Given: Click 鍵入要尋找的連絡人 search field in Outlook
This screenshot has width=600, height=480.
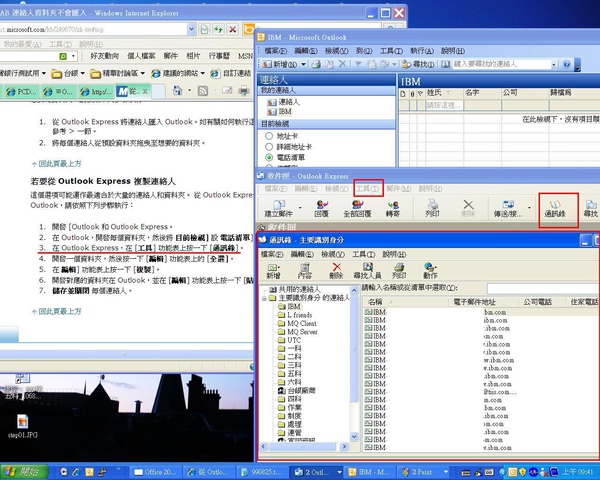Looking at the screenshot, I should [501, 64].
